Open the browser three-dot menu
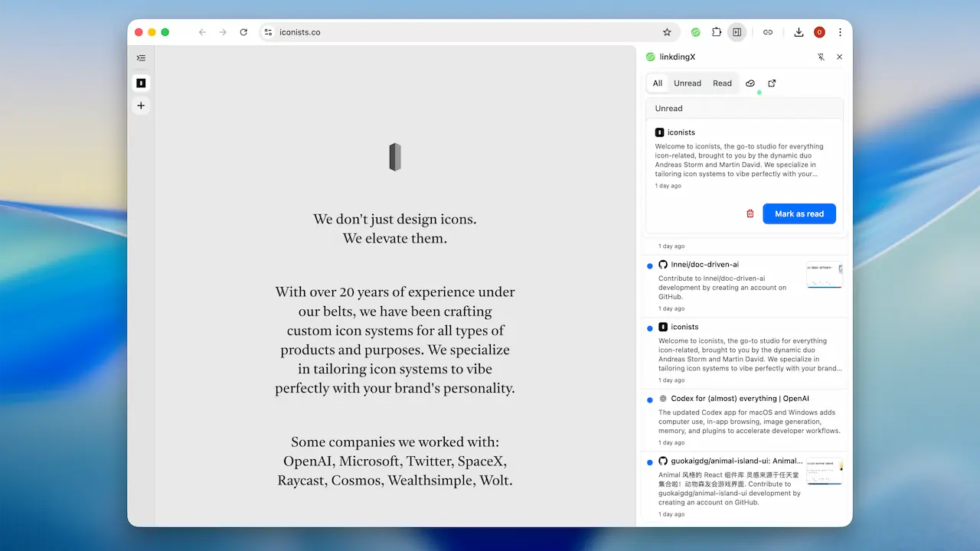 pyautogui.click(x=840, y=32)
